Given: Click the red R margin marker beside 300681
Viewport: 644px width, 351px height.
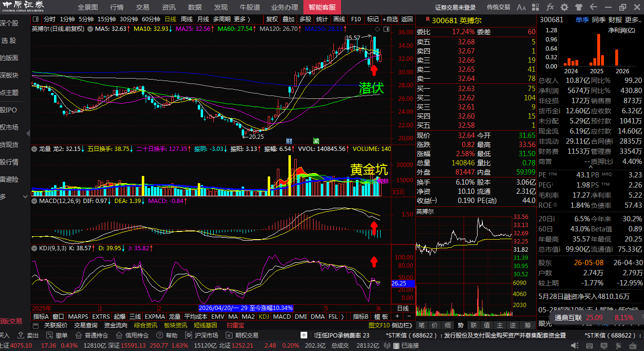Looking at the screenshot, I should click(427, 20).
